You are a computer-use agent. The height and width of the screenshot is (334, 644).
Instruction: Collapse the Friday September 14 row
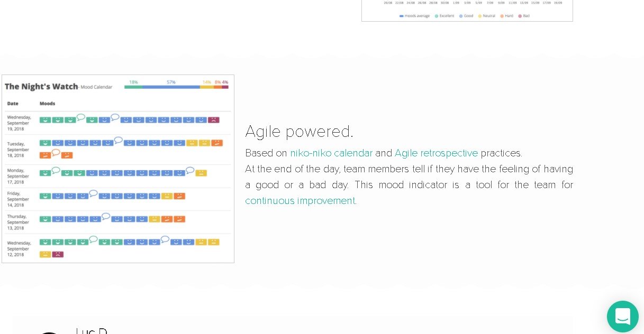[x=19, y=199]
